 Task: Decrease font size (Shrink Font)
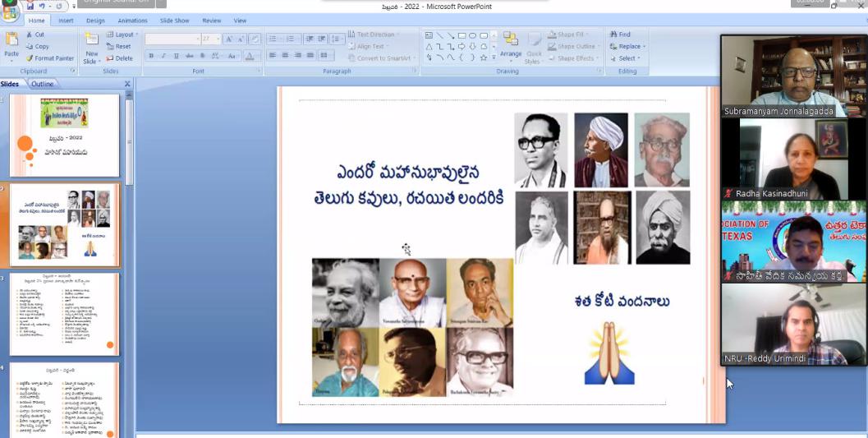241,39
